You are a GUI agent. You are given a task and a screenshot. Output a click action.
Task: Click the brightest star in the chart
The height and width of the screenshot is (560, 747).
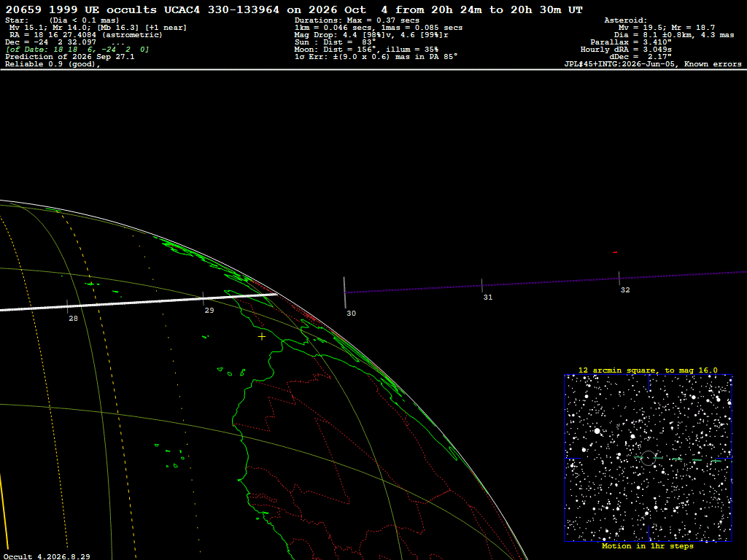[597, 431]
